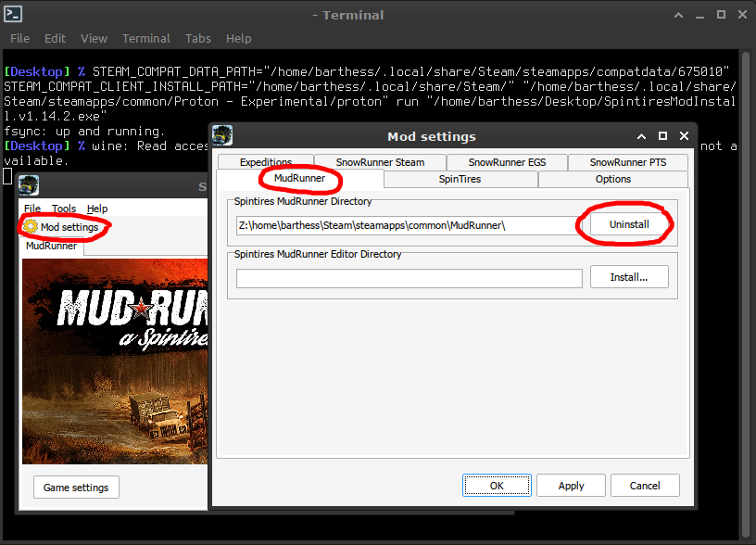Open the File menu in Terminal
756x545 pixels.
click(x=19, y=39)
